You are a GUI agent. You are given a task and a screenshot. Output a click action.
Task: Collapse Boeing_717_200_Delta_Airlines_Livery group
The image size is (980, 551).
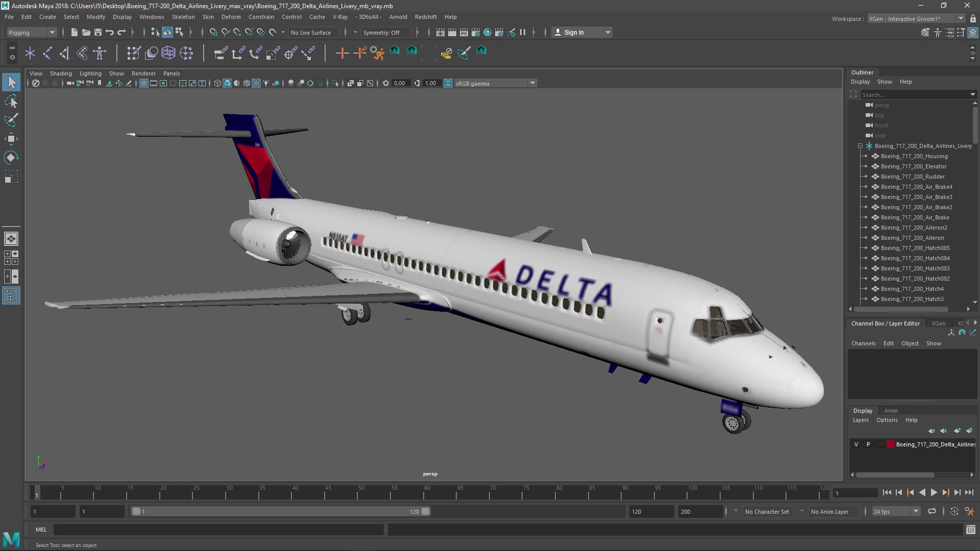point(861,146)
